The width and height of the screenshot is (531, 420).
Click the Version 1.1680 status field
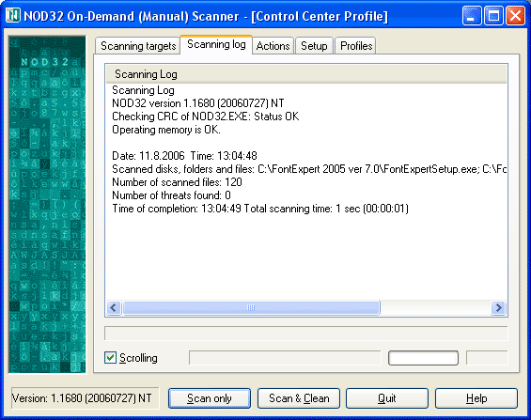[x=85, y=398]
